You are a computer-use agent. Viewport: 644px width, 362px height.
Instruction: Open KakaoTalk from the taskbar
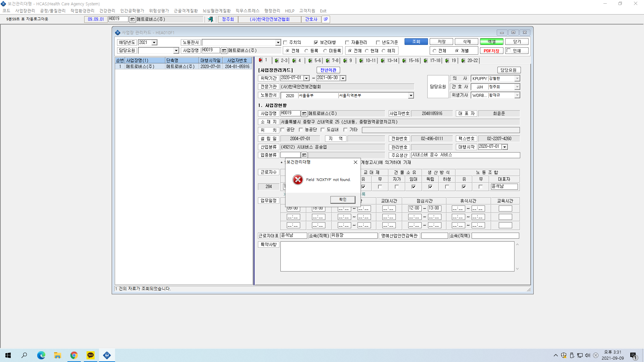(x=91, y=355)
